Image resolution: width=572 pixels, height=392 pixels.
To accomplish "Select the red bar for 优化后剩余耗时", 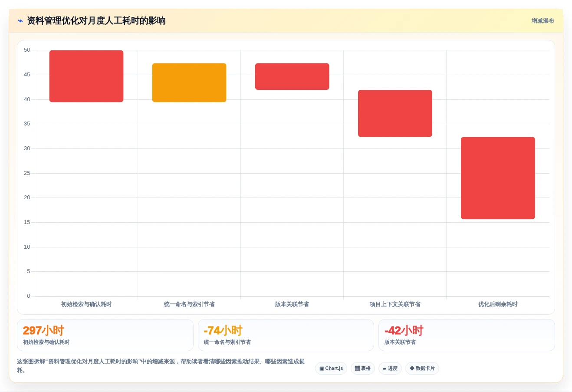I will coord(498,178).
